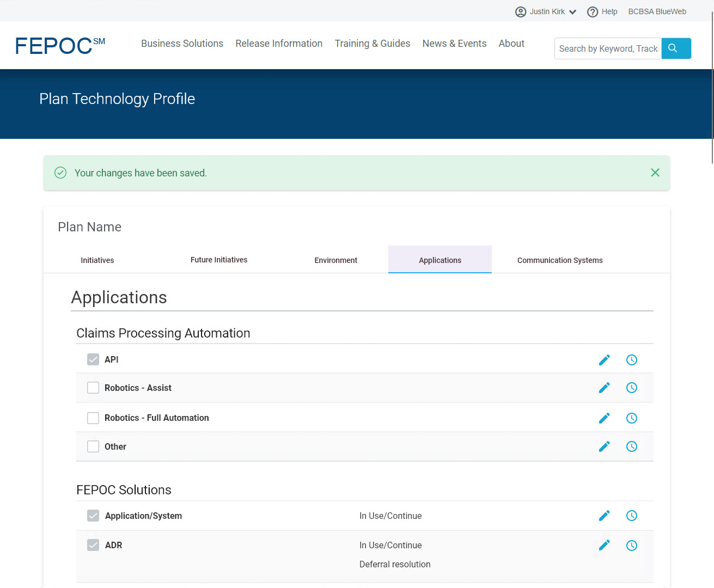
Task: Click the FEPOC logo
Action: point(60,46)
